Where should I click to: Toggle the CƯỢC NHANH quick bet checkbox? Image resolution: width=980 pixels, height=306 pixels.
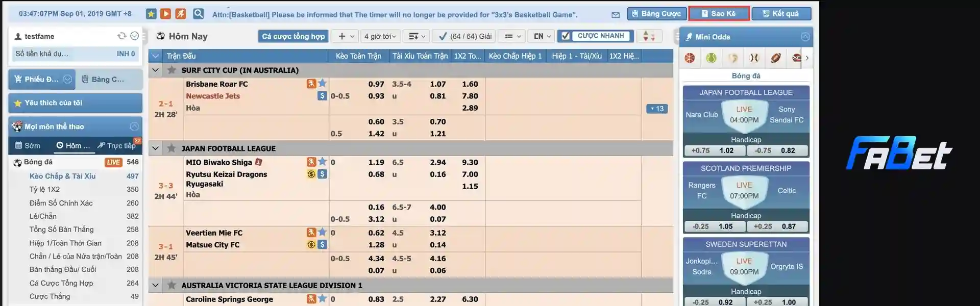(x=566, y=36)
